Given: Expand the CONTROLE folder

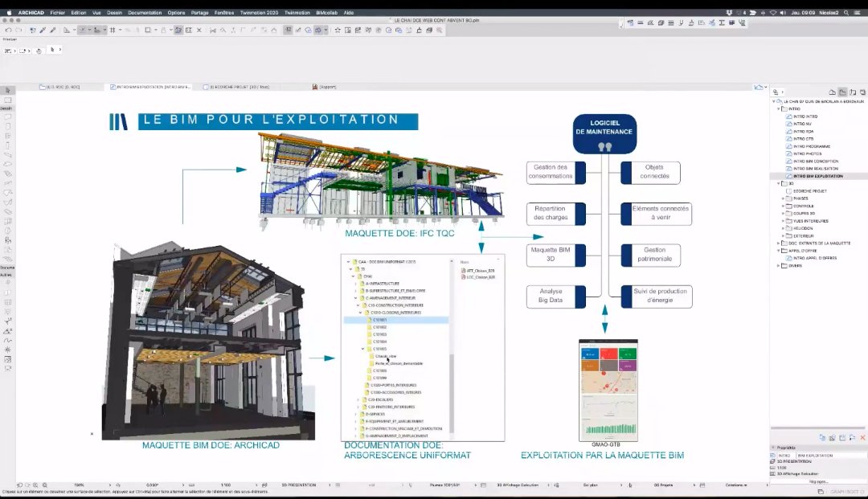Looking at the screenshot, I should click(x=783, y=206).
